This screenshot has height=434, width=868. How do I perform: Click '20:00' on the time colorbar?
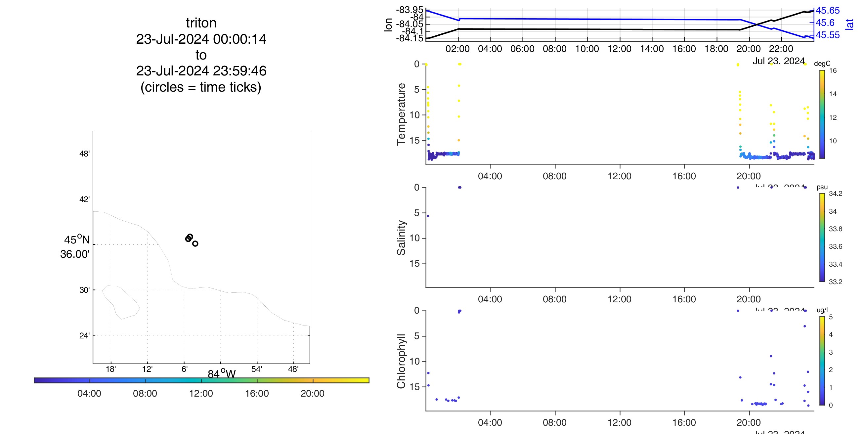click(313, 394)
